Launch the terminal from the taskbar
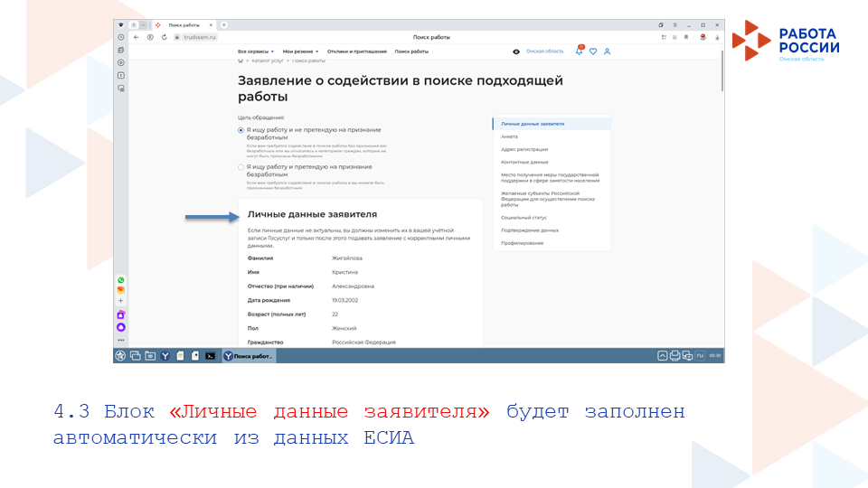The width and height of the screenshot is (868, 488). pos(210,356)
